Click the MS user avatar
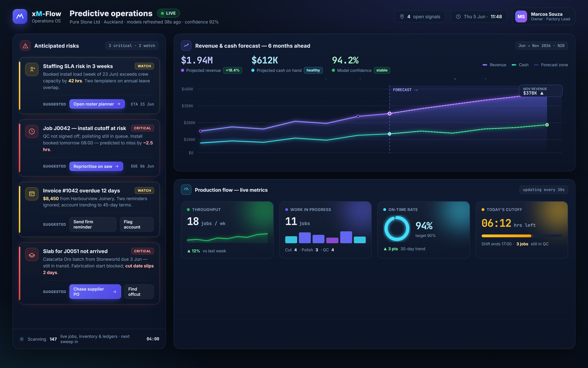Viewport: 588px width, 368px height. pyautogui.click(x=521, y=16)
